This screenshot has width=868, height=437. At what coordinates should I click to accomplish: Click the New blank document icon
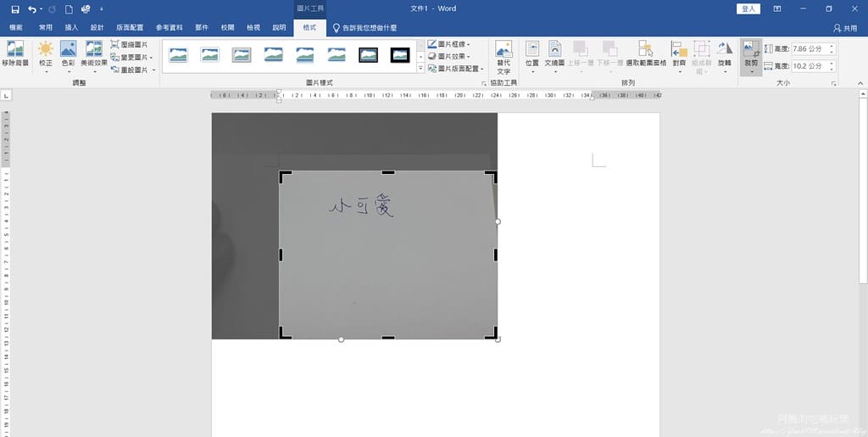(69, 8)
